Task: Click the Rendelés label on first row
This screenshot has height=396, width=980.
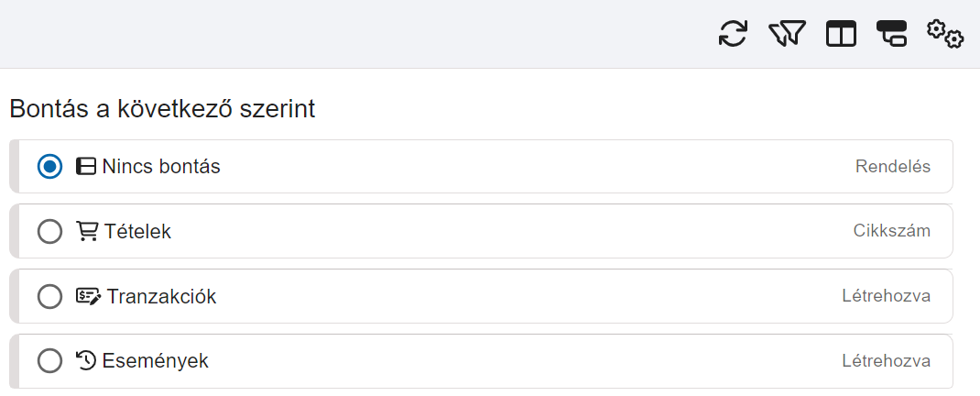Action: click(892, 167)
